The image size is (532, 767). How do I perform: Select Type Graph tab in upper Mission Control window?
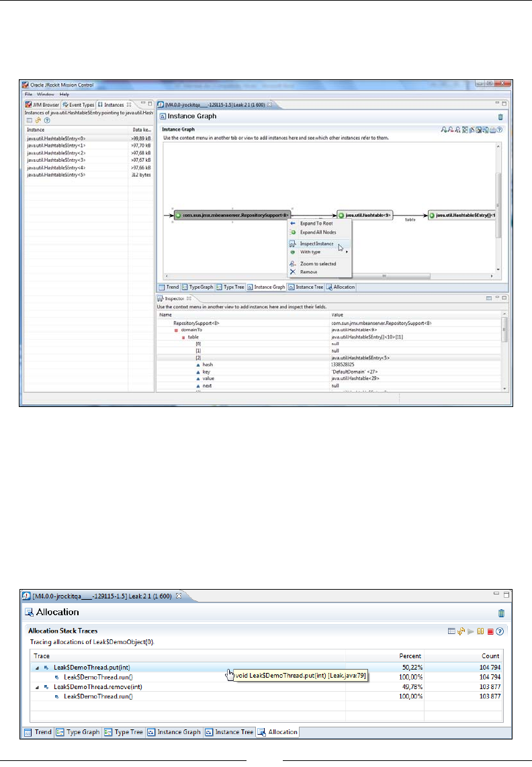coord(197,287)
